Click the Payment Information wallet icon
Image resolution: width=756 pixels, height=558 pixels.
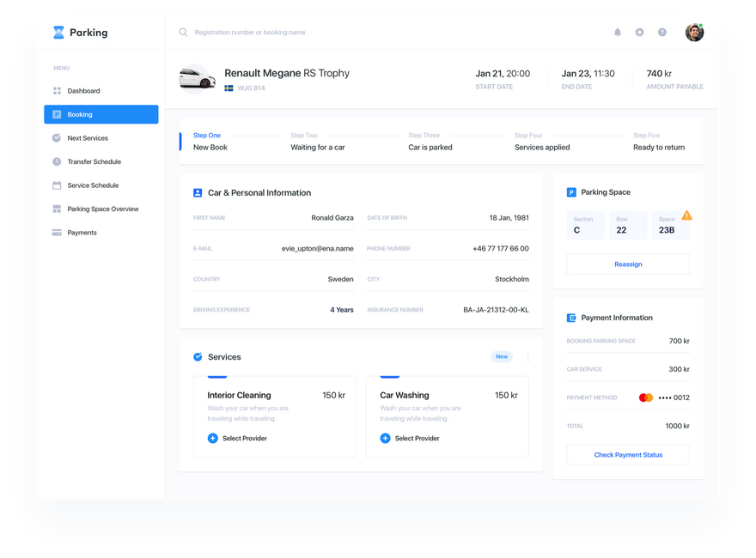[571, 318]
